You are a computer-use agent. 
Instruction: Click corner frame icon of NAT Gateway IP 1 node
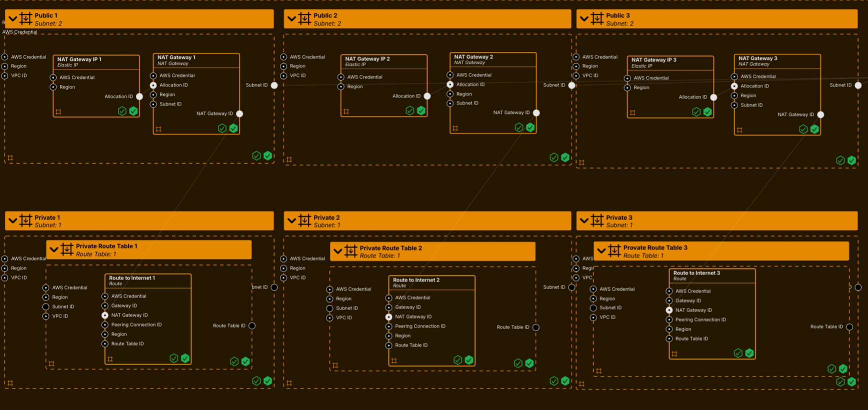click(x=58, y=112)
